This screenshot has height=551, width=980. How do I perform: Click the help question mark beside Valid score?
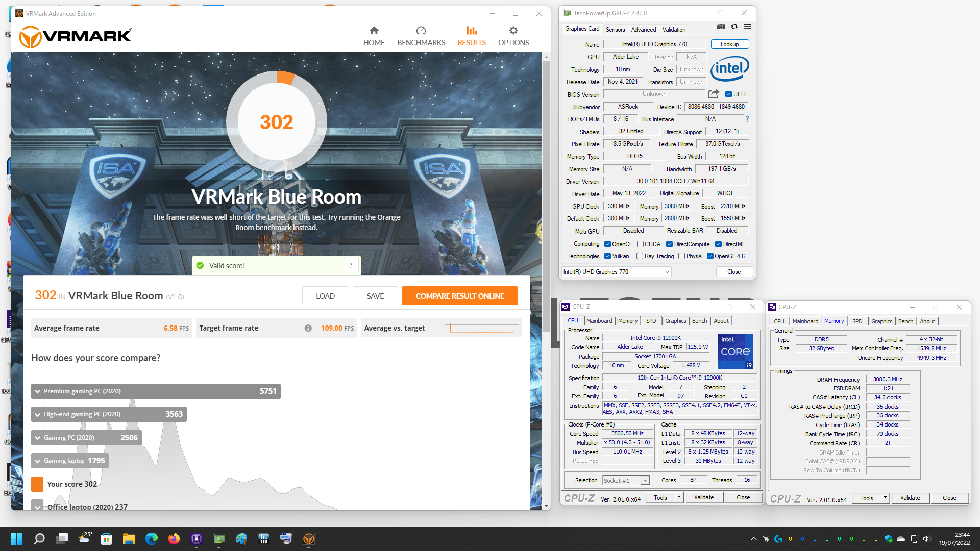tap(351, 265)
